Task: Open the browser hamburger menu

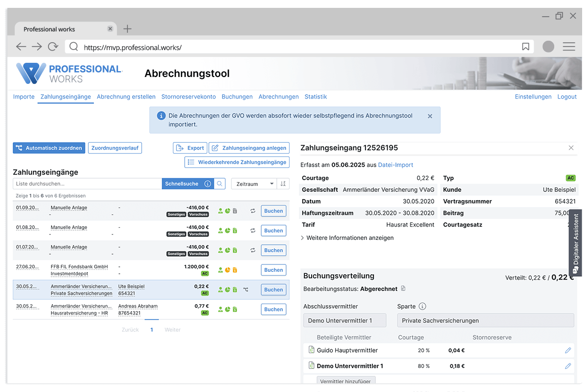Action: point(569,46)
